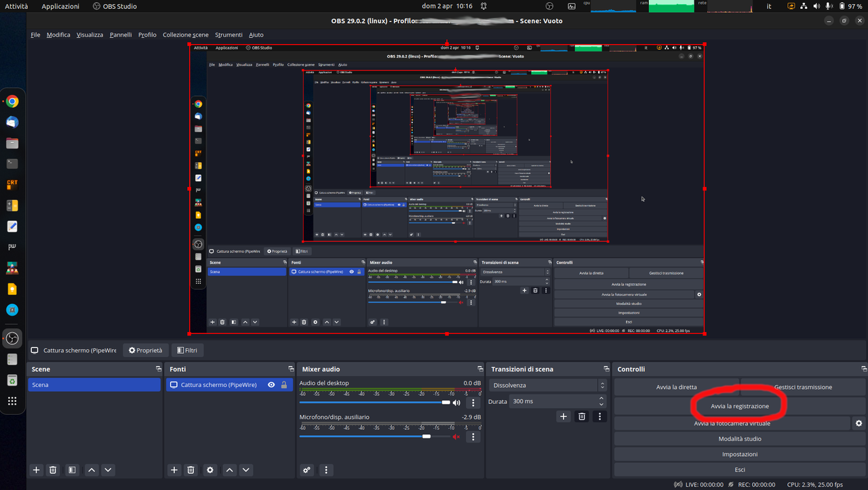Adjust Durata 300 ms spinner arrows

601,401
